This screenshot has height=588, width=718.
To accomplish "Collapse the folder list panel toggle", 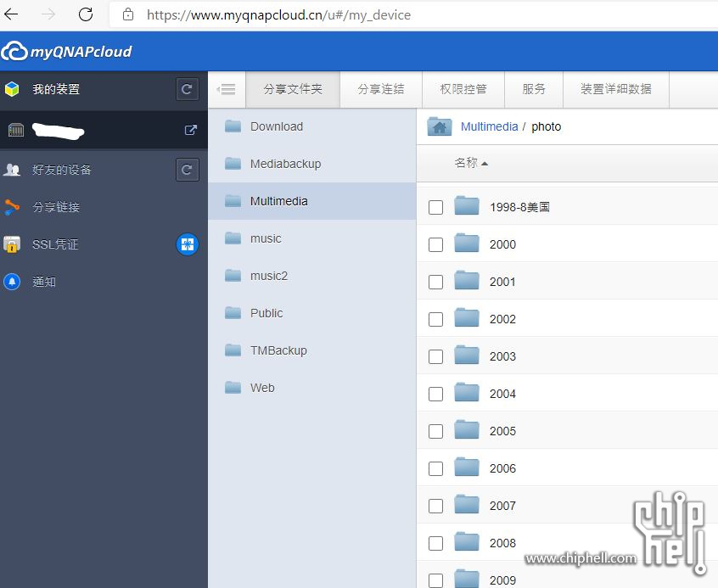I will click(227, 89).
